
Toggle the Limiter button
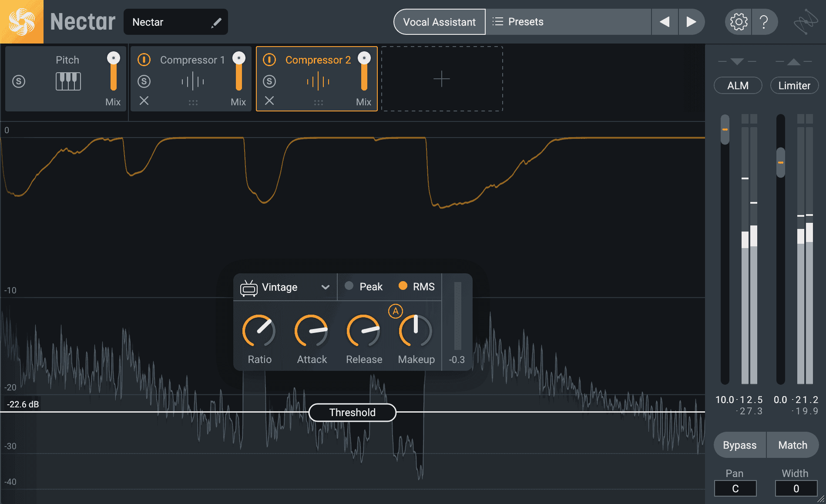795,85
